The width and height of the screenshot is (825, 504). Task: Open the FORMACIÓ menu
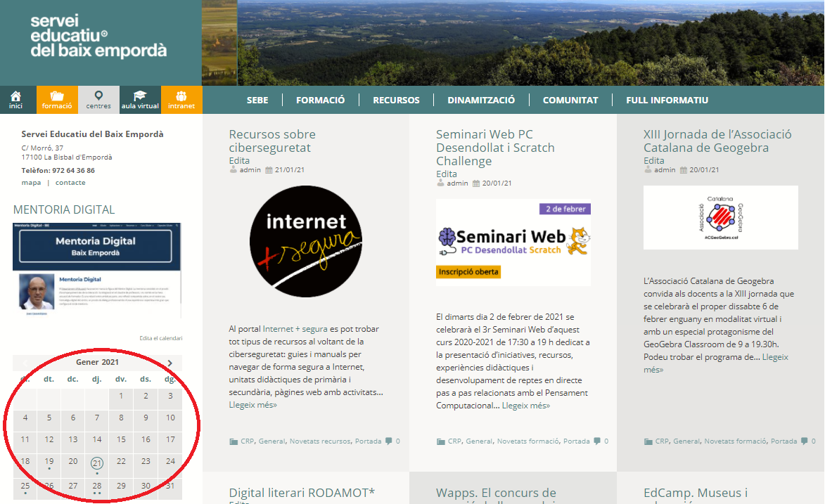[x=320, y=100]
